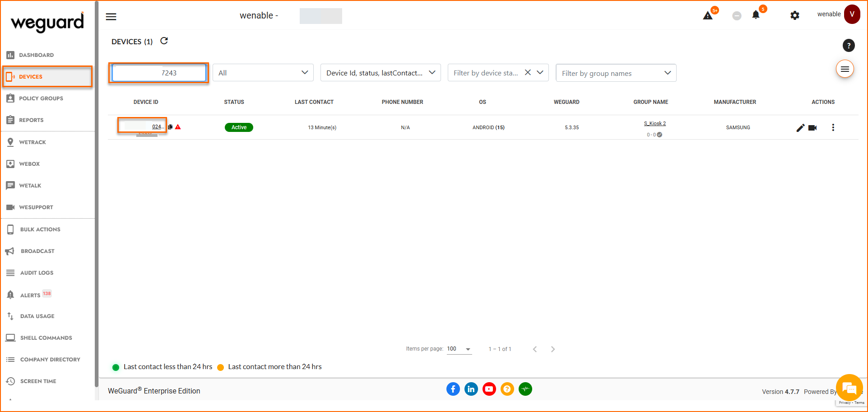Image resolution: width=868 pixels, height=412 pixels.
Task: Click the V user avatar
Action: click(x=852, y=14)
